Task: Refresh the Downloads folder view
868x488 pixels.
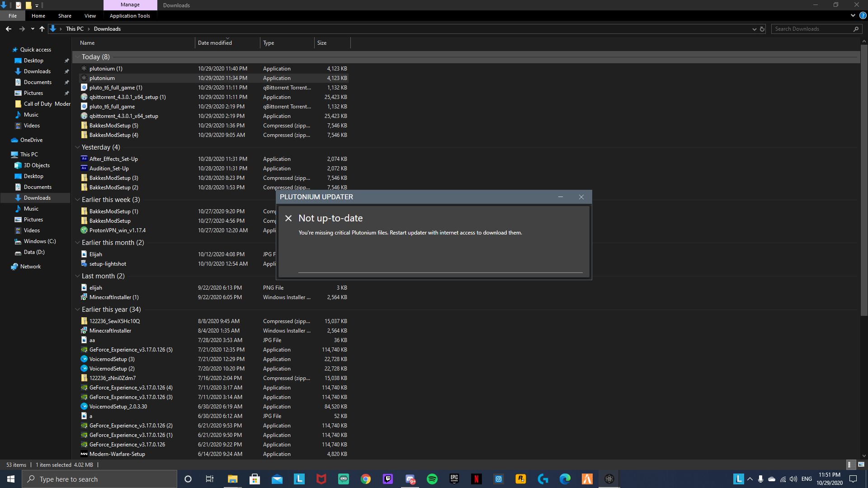Action: 762,29
